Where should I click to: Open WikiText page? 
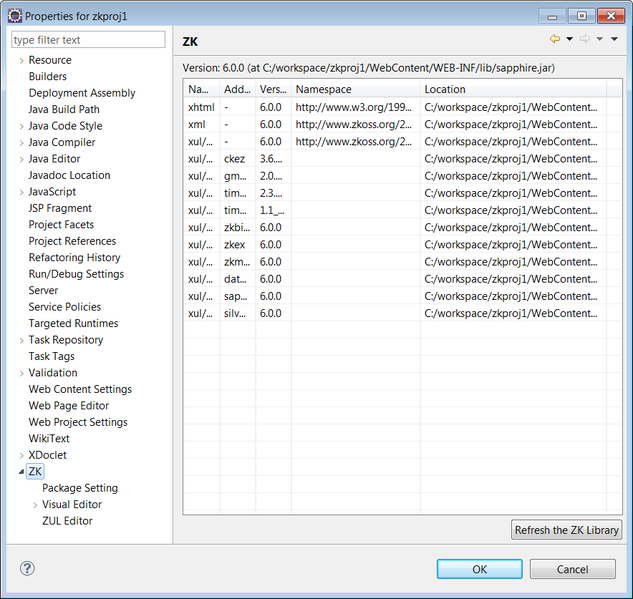(49, 438)
